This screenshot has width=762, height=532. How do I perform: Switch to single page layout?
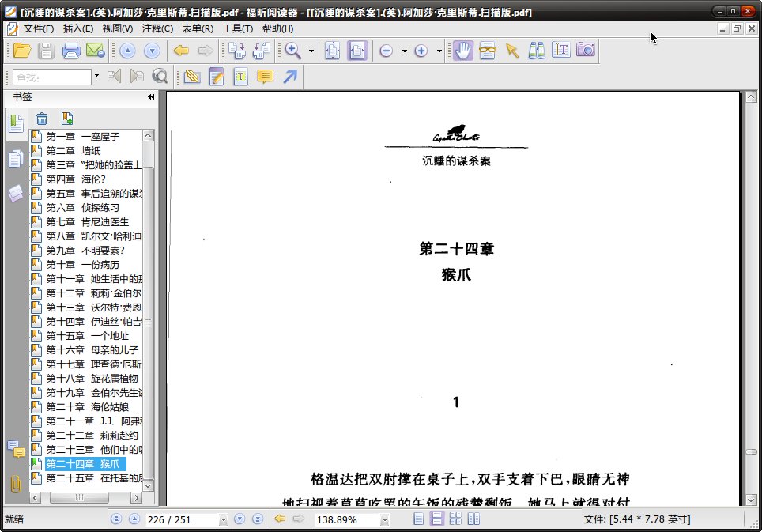click(418, 519)
